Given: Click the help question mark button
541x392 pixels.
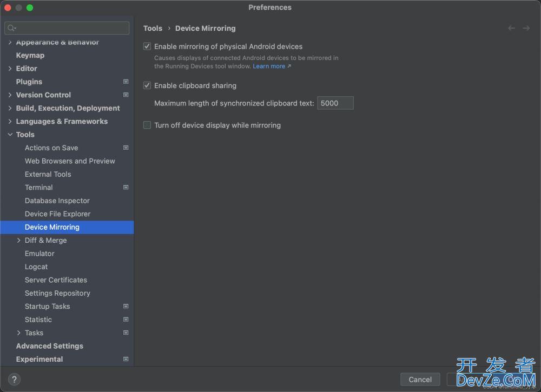Looking at the screenshot, I should click(x=14, y=379).
